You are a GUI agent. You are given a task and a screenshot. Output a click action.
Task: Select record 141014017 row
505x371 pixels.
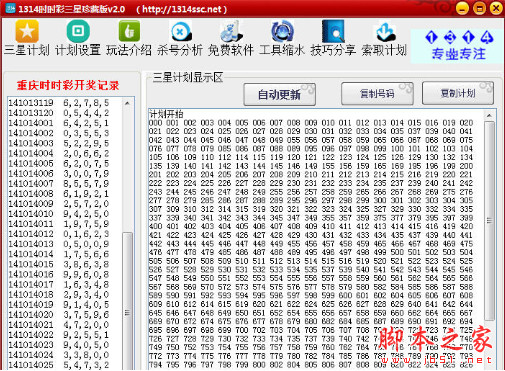coord(59,284)
